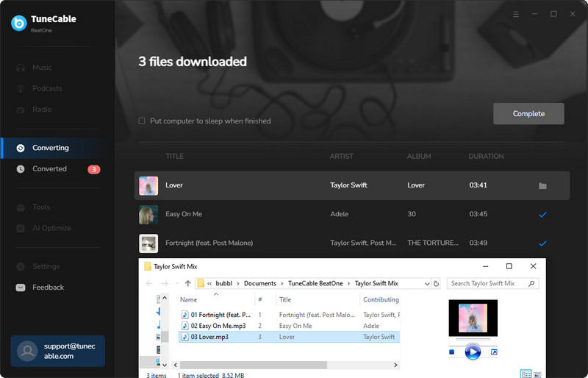Click the checkmark on Fortnight row
The image size is (588, 378).
[542, 243]
